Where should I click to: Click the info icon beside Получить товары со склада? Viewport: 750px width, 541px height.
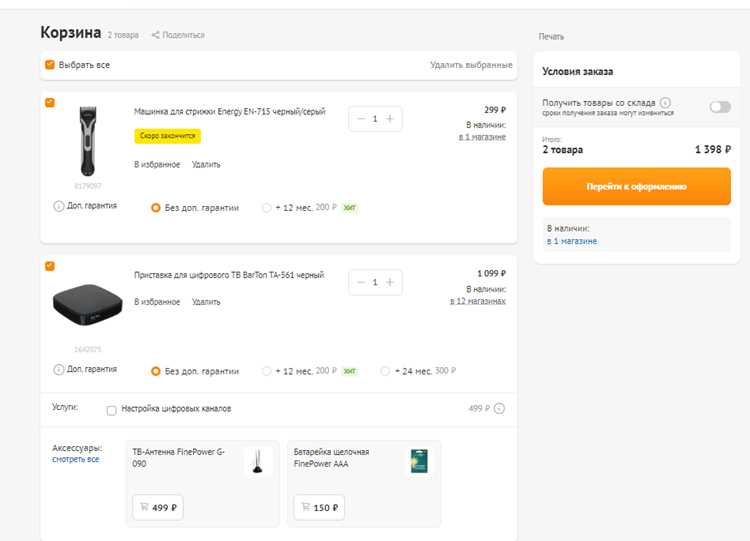pyautogui.click(x=665, y=102)
